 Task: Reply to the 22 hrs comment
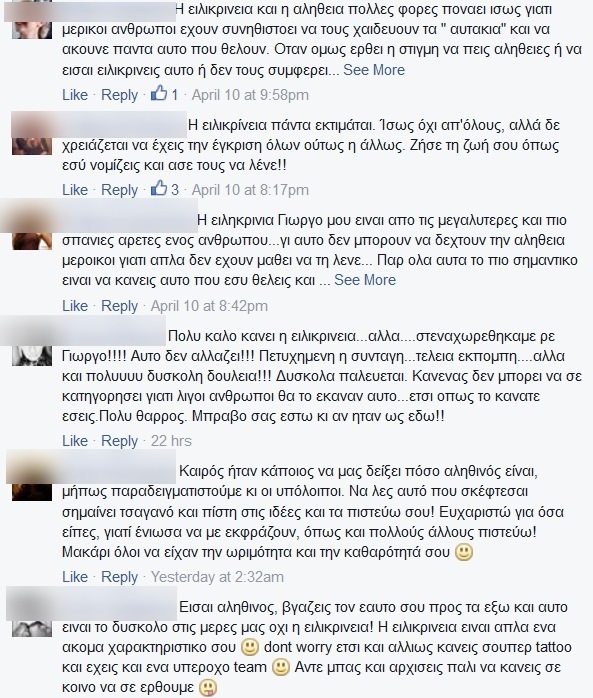[x=119, y=441]
